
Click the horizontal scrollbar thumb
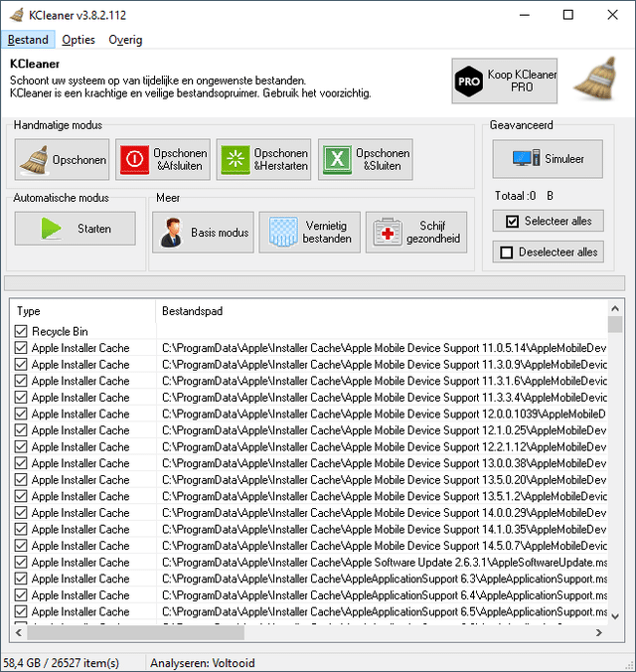[x=135, y=632]
